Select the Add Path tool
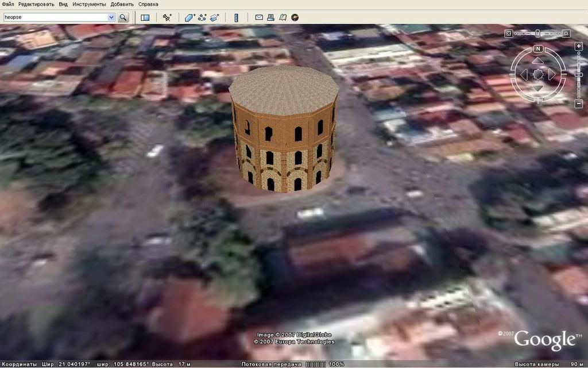Screen dimensions: 588x368 point(202,17)
